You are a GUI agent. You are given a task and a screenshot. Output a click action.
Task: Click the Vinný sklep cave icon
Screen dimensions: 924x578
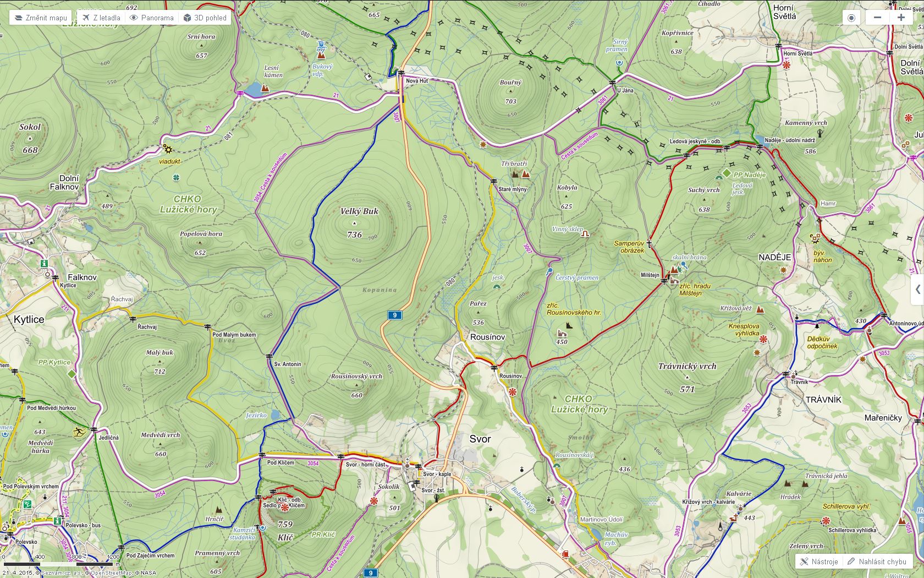(586, 233)
